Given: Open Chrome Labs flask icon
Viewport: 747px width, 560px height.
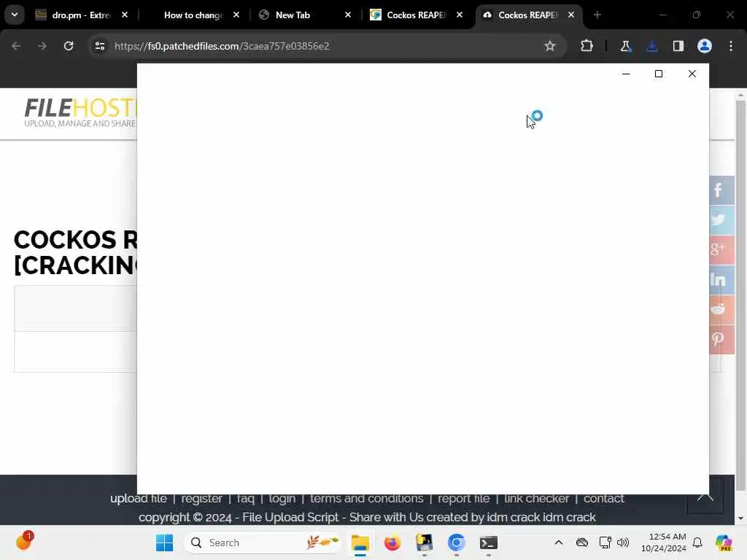Looking at the screenshot, I should coord(625,46).
